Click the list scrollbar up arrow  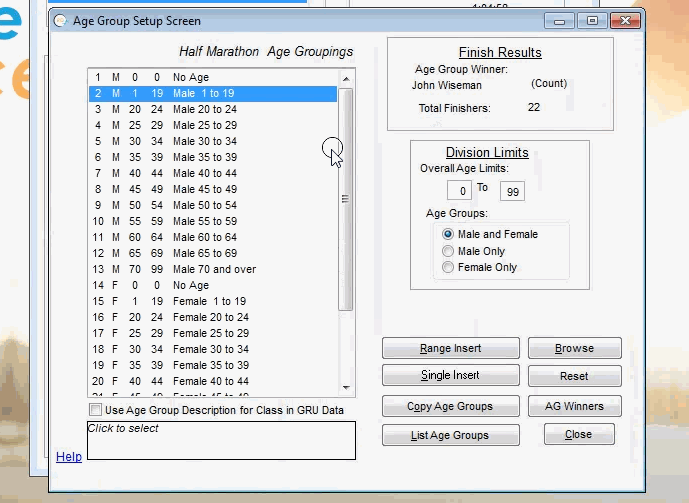[x=346, y=79]
